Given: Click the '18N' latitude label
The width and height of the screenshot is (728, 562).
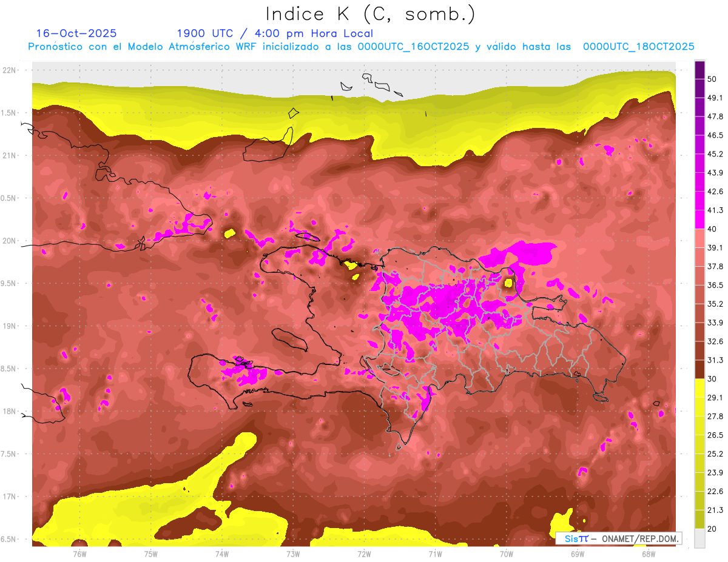Looking at the screenshot, I should 10,412.
